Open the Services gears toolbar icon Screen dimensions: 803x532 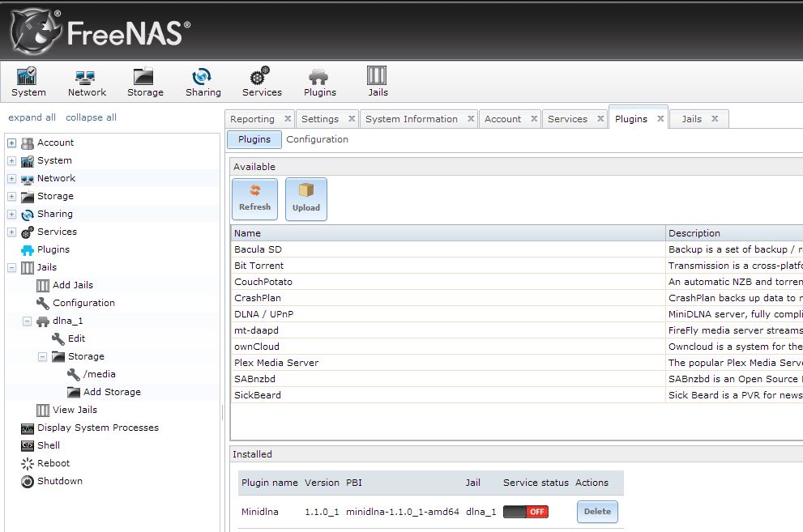262,82
